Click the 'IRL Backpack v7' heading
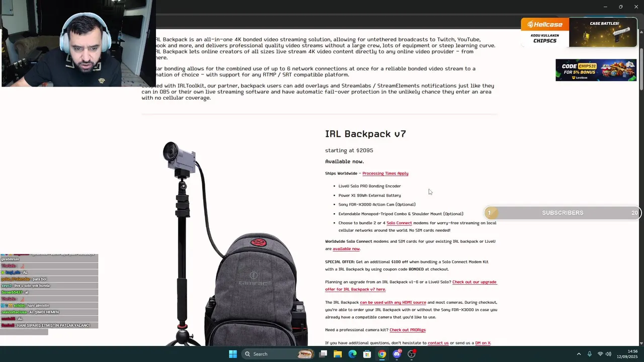Viewport: 644px width, 362px height. (365, 134)
